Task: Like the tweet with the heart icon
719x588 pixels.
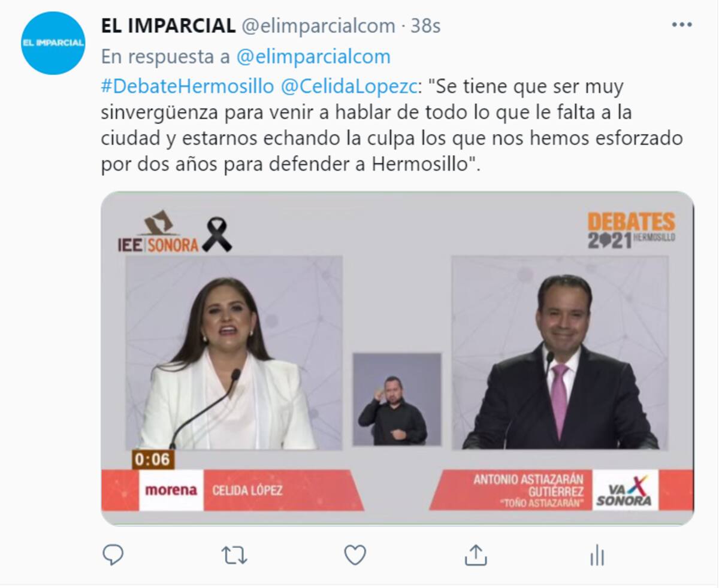Action: [355, 555]
